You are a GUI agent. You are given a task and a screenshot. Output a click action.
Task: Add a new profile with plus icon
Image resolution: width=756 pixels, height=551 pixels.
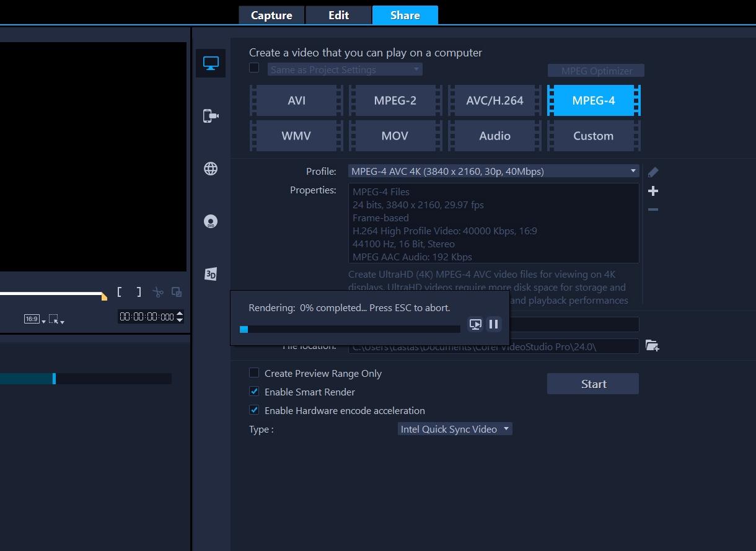pos(653,191)
